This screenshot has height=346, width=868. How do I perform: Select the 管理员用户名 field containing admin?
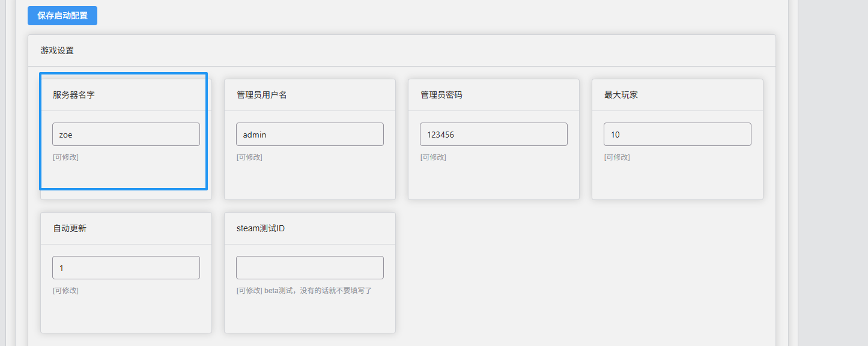(310, 135)
